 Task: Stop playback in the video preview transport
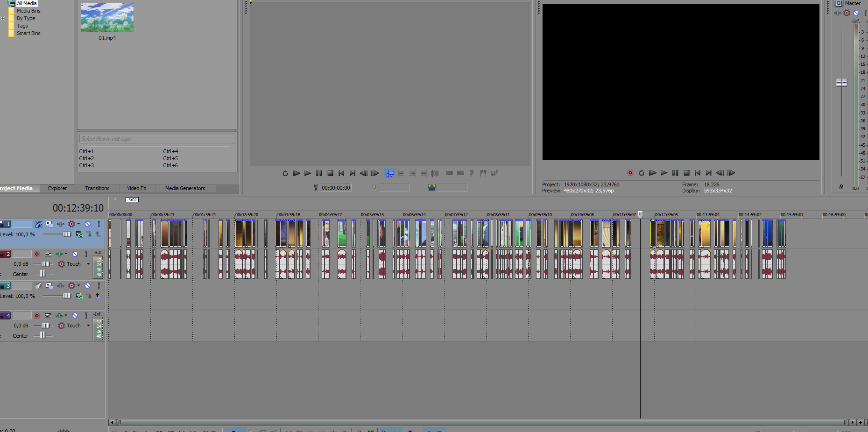[686, 173]
